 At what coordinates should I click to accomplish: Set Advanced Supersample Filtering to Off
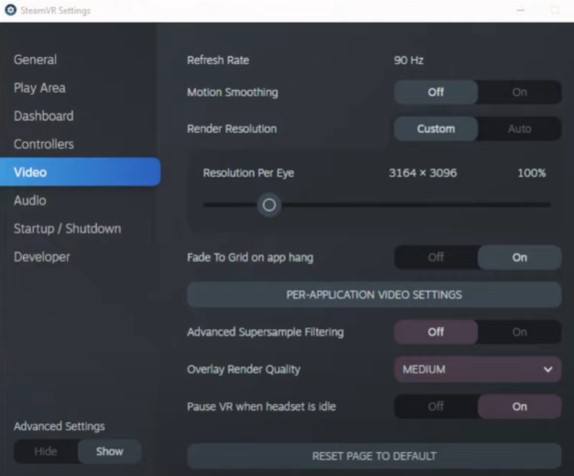pos(436,332)
